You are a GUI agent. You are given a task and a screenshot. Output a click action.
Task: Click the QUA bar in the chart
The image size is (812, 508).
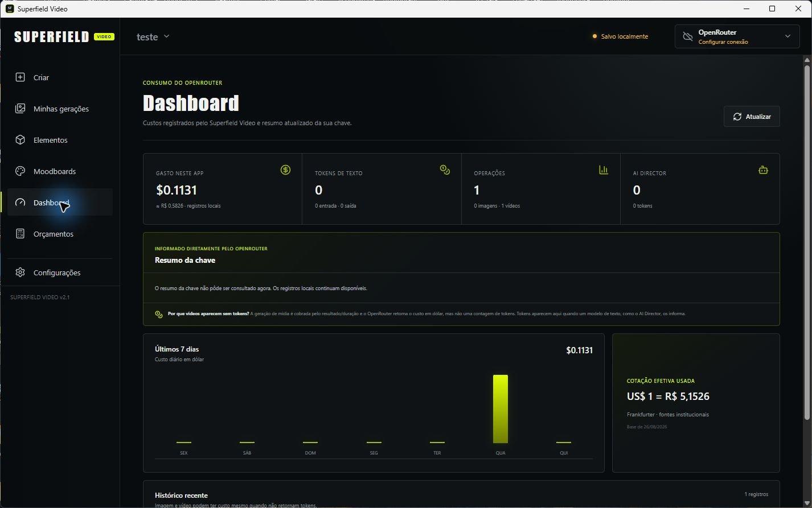point(501,408)
